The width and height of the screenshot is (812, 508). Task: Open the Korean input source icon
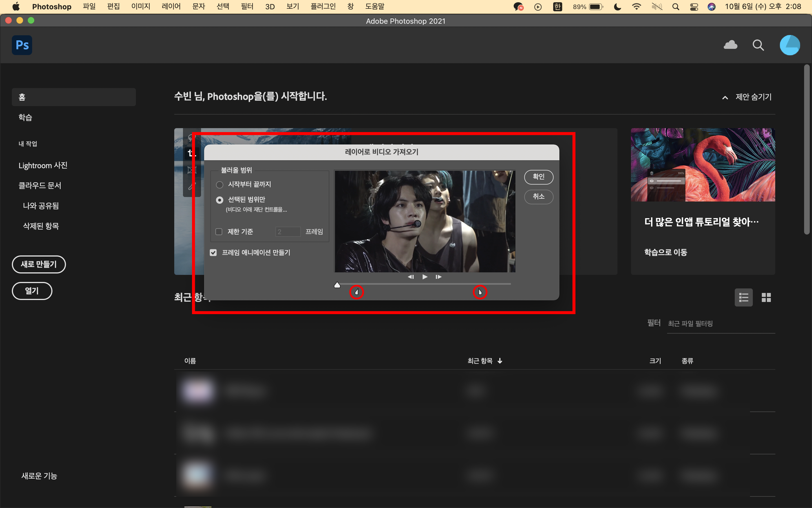pyautogui.click(x=557, y=7)
